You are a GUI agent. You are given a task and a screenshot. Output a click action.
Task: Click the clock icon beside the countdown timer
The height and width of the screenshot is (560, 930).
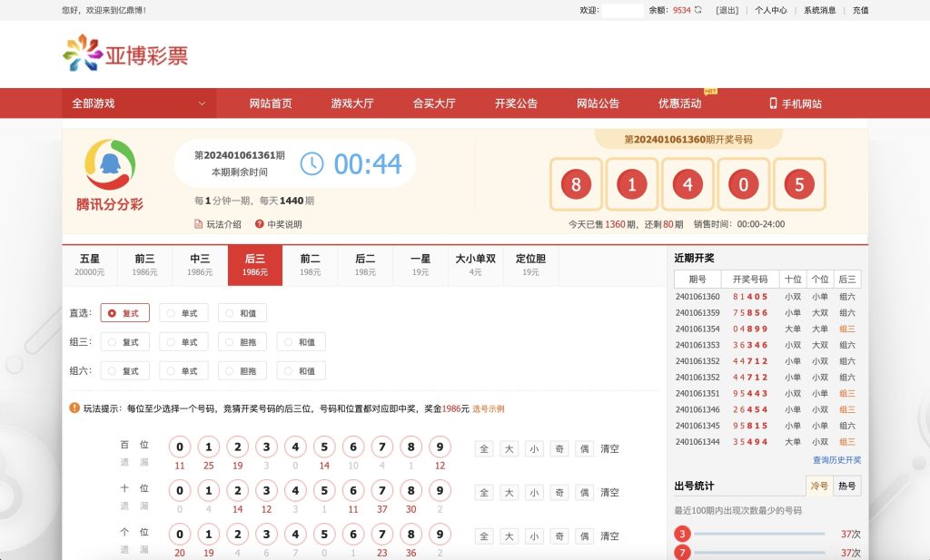pos(312,164)
